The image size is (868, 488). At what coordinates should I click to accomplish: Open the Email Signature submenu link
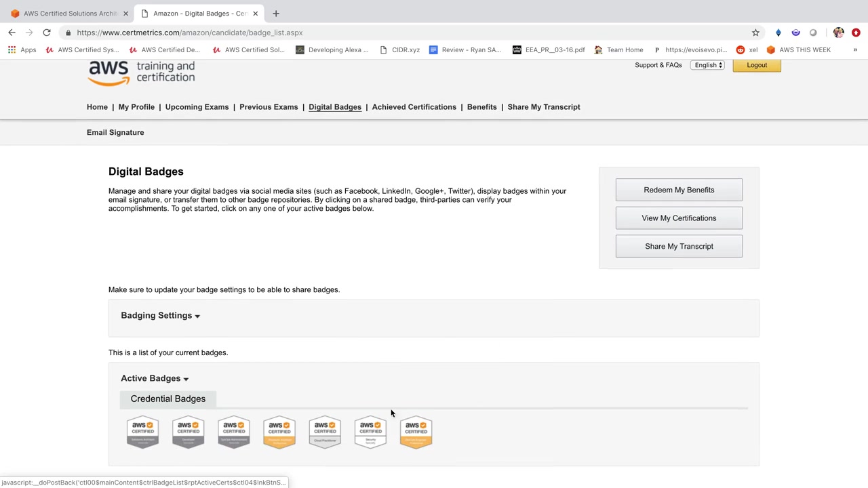coord(115,133)
